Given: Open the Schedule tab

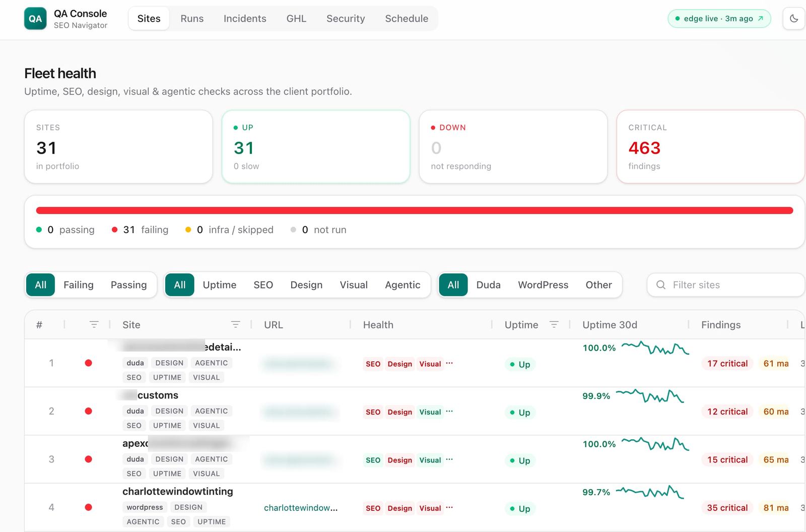Looking at the screenshot, I should coord(407,19).
